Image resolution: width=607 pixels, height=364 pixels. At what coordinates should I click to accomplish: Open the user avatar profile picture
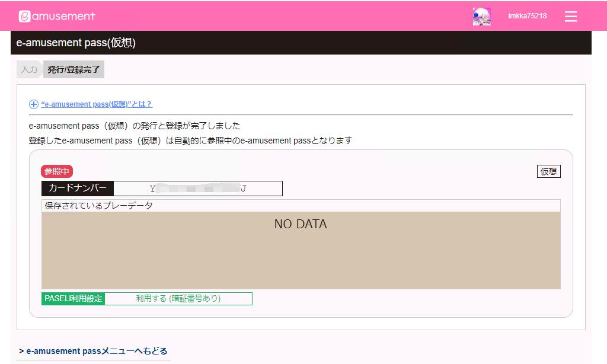(x=481, y=17)
